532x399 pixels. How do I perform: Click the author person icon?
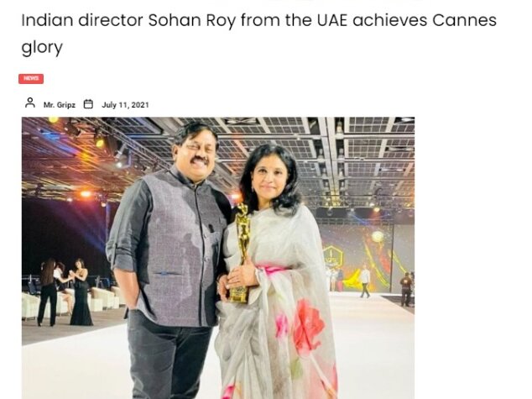click(30, 102)
